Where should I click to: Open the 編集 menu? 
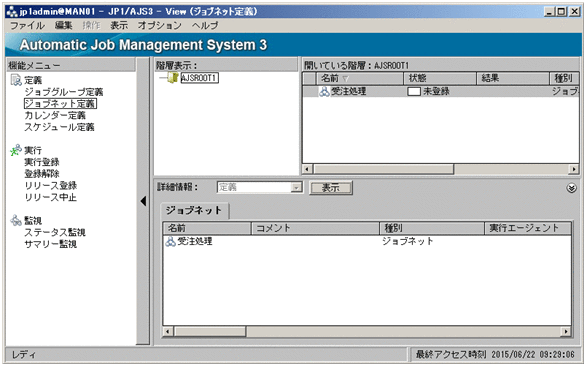[63, 25]
